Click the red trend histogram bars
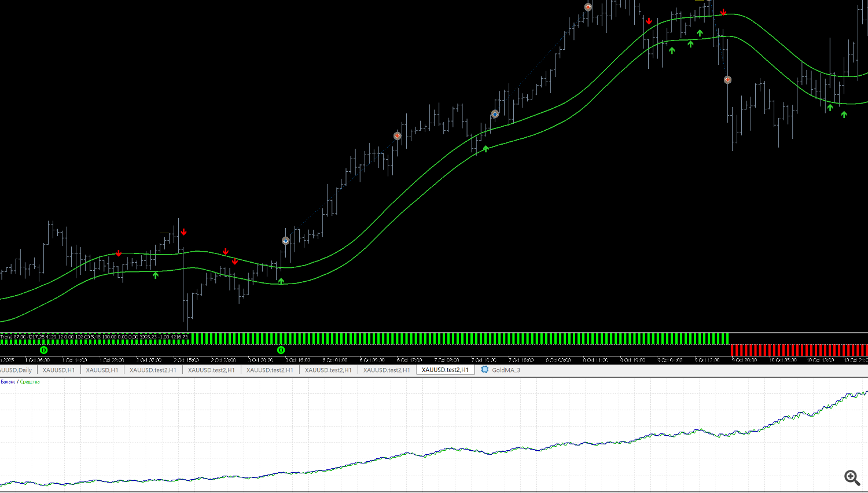Screen dimensions: 868x493 [x=799, y=350]
